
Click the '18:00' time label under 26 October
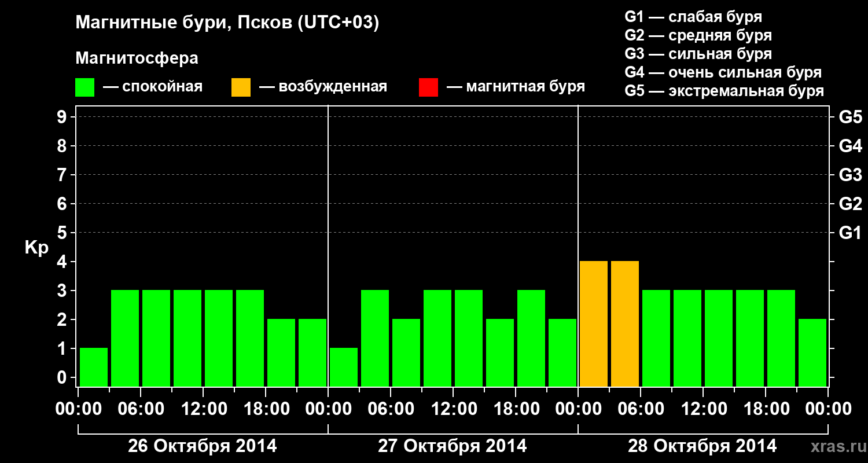266,409
